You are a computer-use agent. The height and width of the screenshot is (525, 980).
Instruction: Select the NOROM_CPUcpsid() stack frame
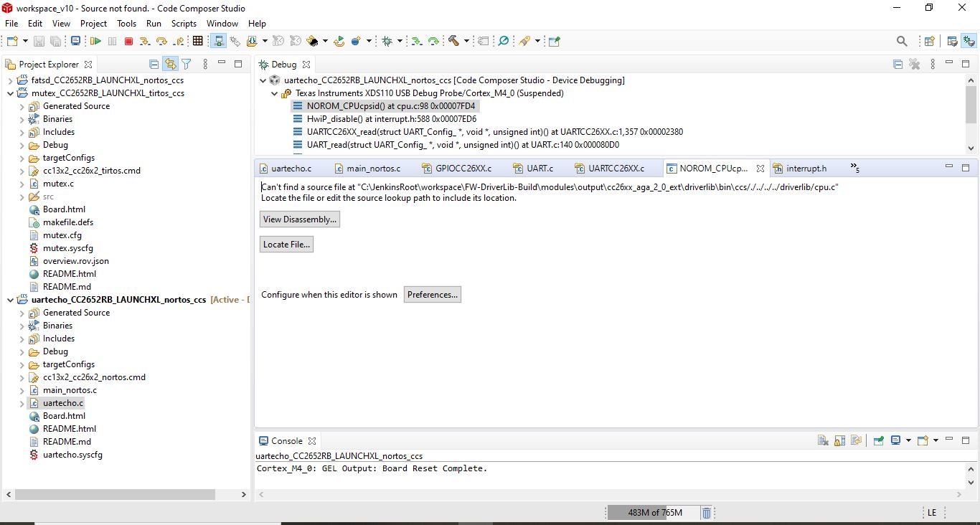pyautogui.click(x=385, y=106)
